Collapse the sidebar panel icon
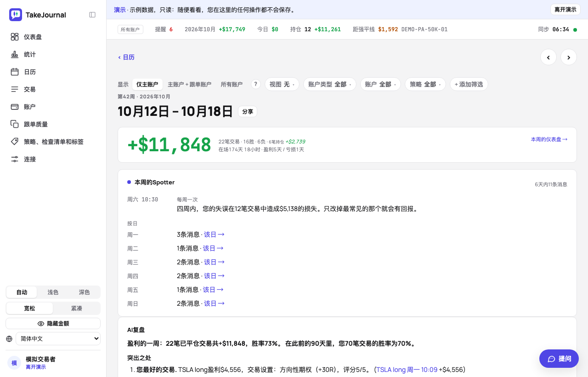This screenshot has height=377, width=588. [x=92, y=15]
